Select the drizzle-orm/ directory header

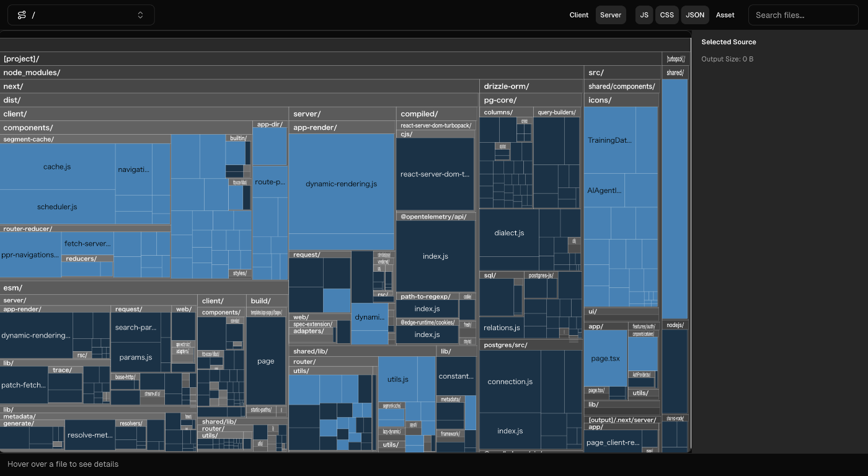pos(531,86)
